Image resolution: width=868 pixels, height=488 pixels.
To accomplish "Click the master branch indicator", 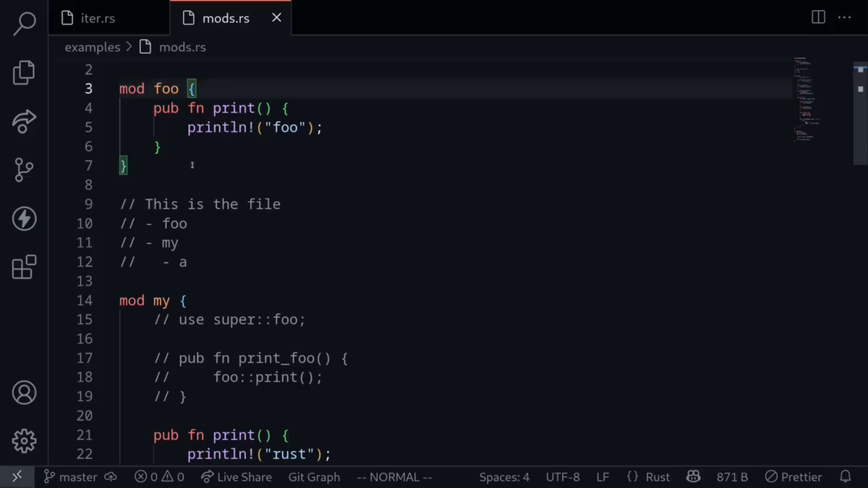I will (71, 477).
